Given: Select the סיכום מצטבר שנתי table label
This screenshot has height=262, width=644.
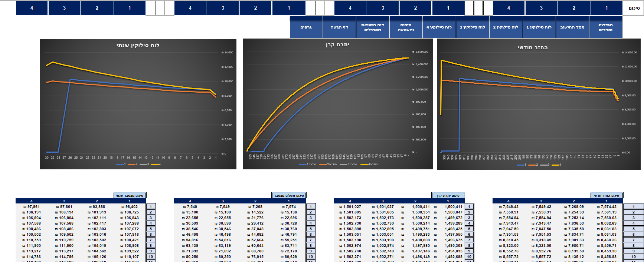Looking at the screenshot, I should coord(130,196).
